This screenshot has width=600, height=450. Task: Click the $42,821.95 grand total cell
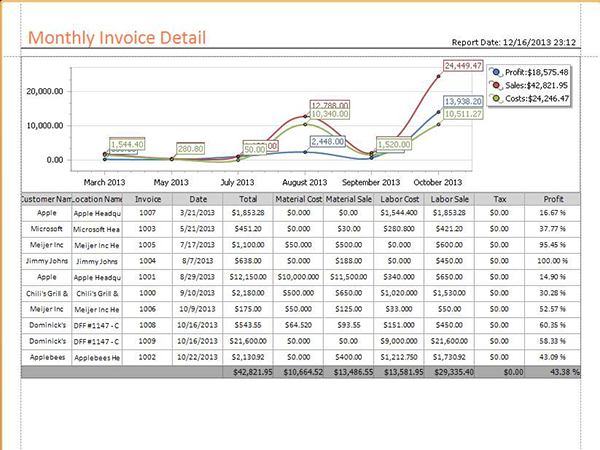pos(248,371)
